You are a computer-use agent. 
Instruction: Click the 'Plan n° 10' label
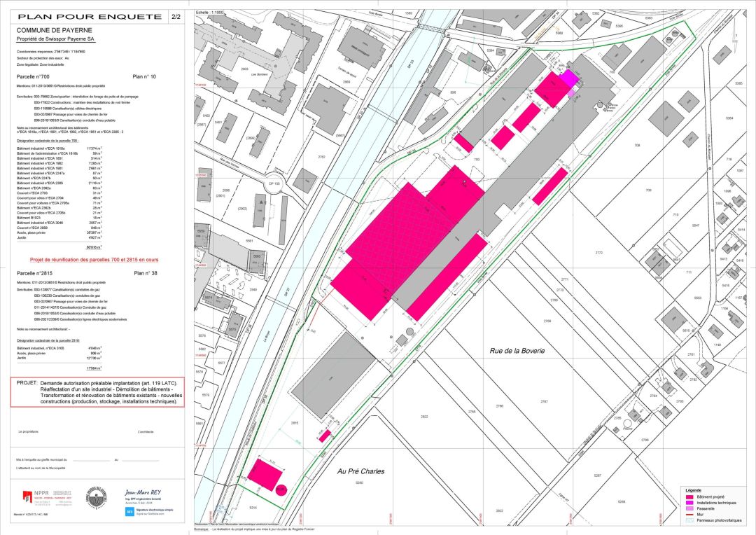[144, 77]
